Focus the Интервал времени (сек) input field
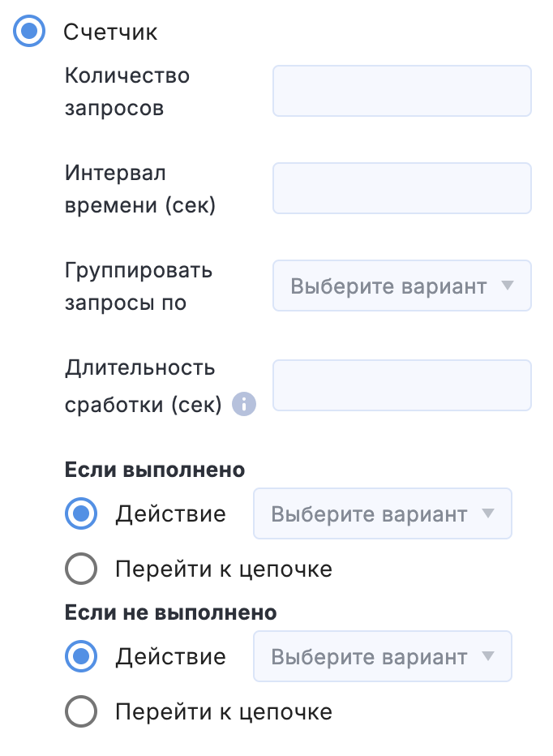This screenshot has width=553, height=756. 402,188
